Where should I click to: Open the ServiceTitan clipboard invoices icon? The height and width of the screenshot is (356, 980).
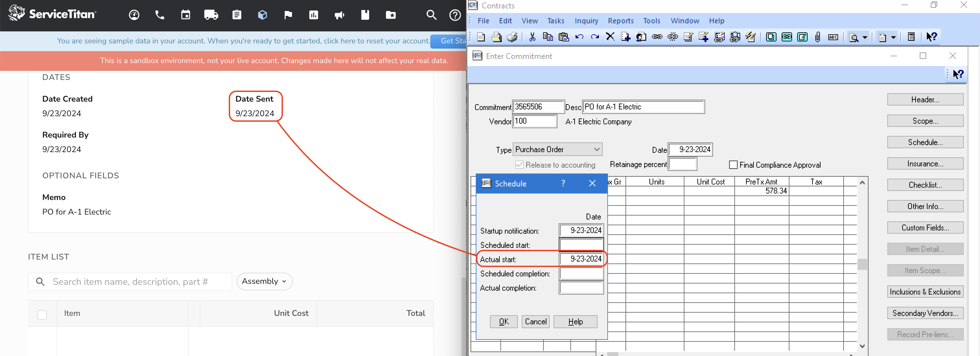pos(237,15)
